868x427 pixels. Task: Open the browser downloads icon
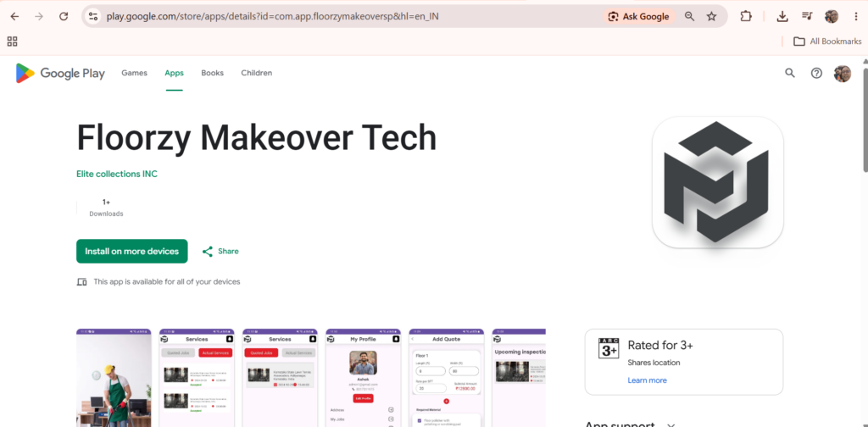tap(782, 17)
